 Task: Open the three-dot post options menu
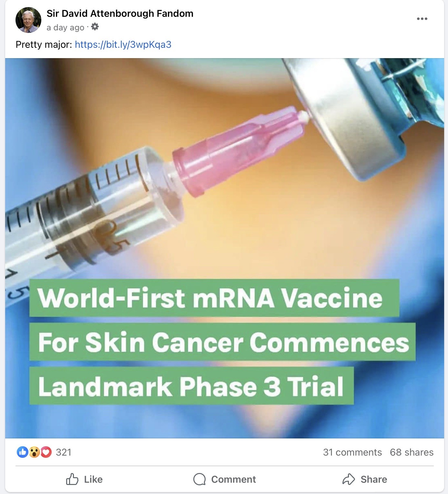click(x=422, y=19)
